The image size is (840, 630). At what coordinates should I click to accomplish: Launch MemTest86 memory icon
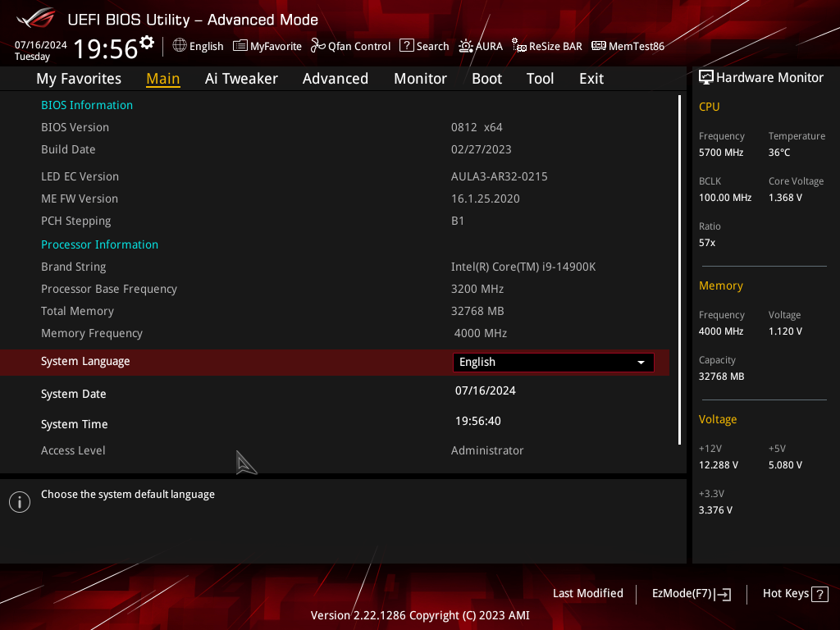point(598,46)
